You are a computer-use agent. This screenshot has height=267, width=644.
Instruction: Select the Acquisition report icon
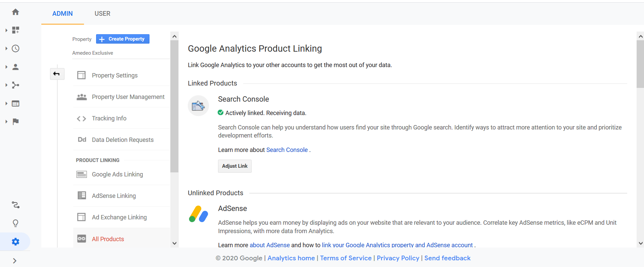(x=15, y=85)
